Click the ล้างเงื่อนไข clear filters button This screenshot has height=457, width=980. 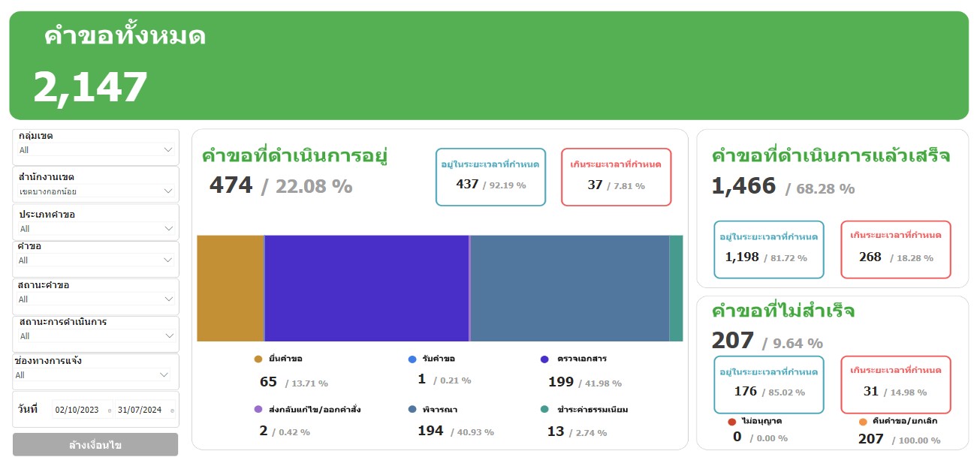(95, 445)
